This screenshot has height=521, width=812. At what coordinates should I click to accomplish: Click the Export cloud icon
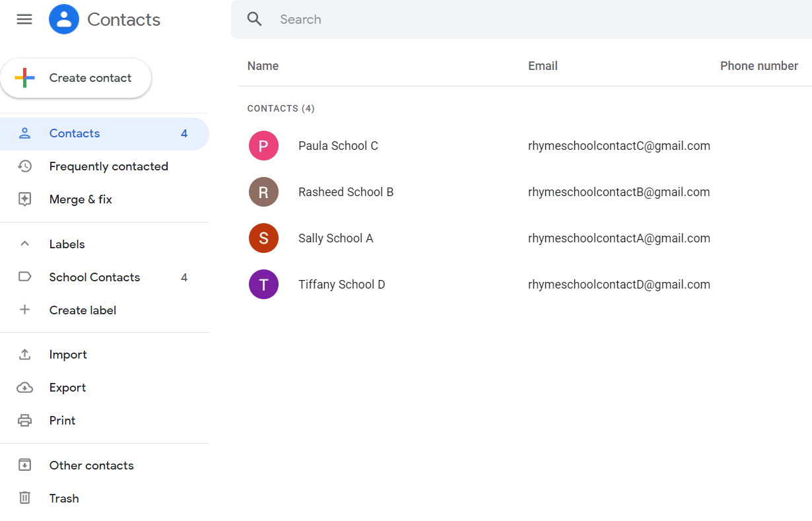tap(24, 388)
